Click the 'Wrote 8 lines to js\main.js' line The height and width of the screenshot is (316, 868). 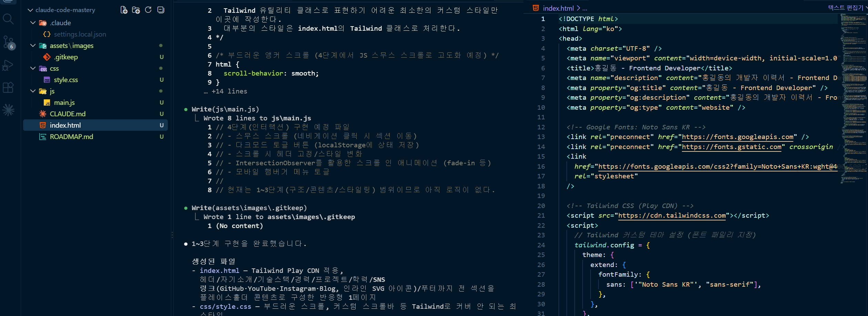(257, 118)
